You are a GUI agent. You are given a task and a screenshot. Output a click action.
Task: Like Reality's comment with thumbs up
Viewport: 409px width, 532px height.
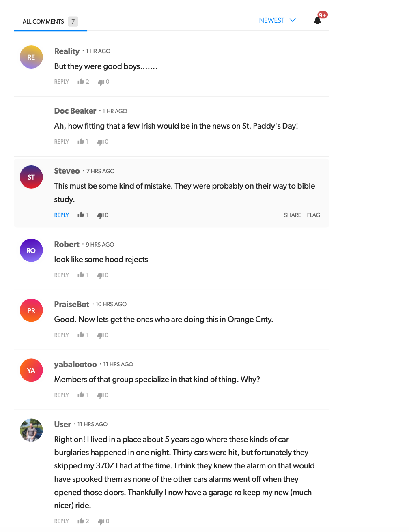(x=81, y=82)
